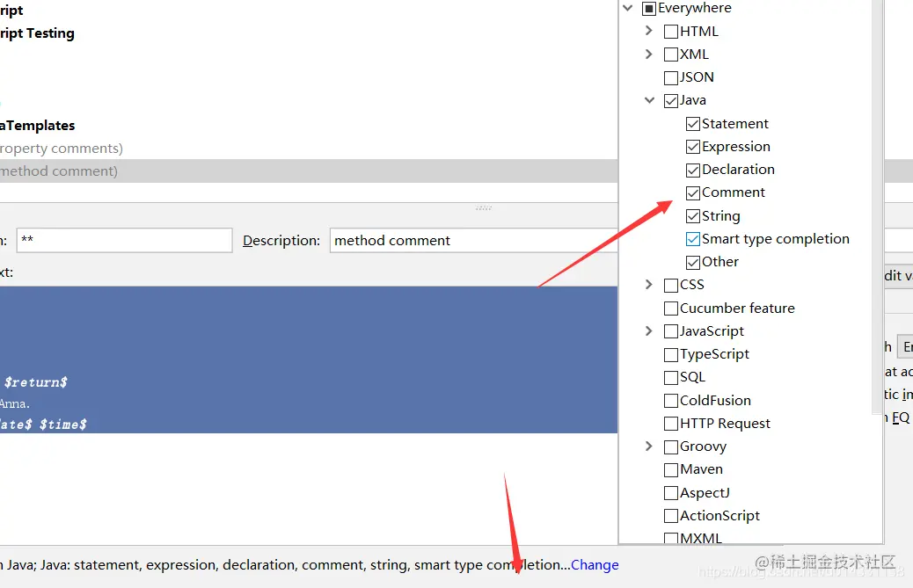Check the HTTP Request checkbox

pyautogui.click(x=671, y=424)
